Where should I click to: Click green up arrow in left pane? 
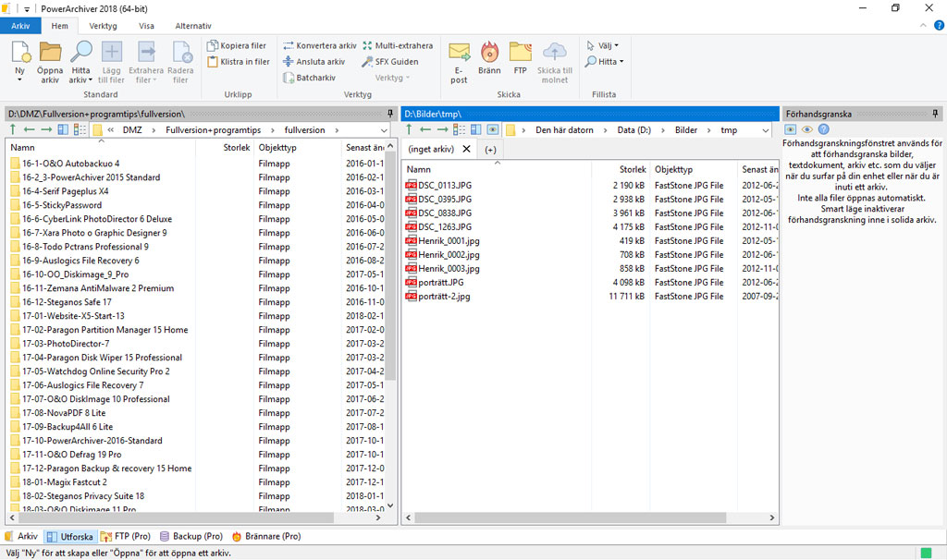[x=13, y=129]
